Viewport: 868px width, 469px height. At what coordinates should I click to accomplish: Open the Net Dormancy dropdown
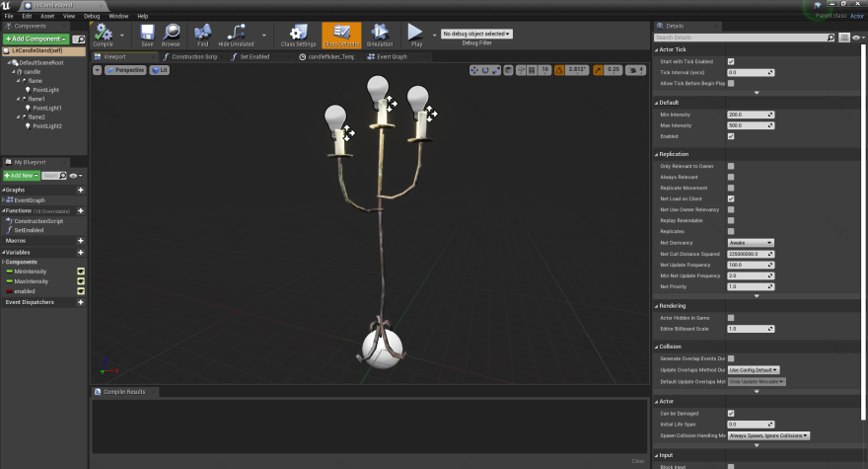(750, 242)
